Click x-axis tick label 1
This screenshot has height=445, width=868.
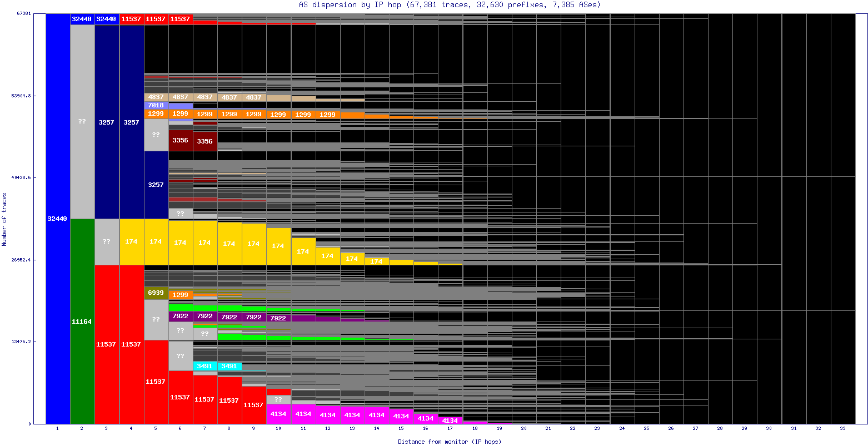coord(58,429)
